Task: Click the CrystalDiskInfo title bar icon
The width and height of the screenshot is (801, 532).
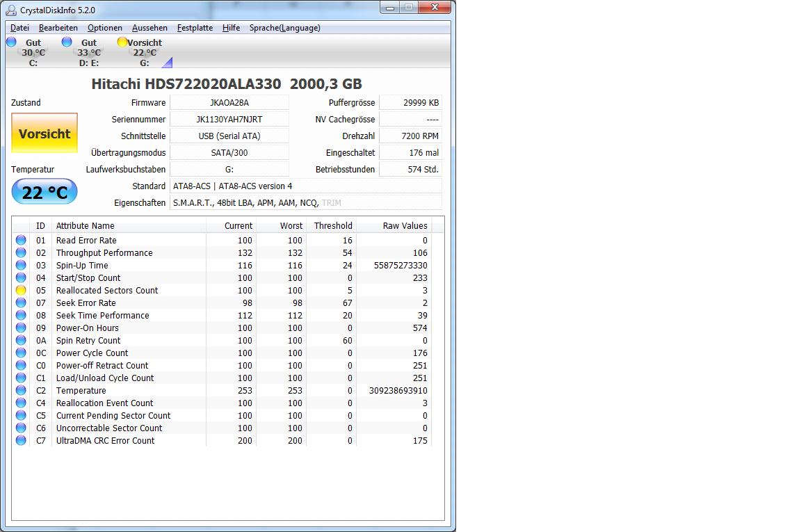Action: pyautogui.click(x=10, y=10)
